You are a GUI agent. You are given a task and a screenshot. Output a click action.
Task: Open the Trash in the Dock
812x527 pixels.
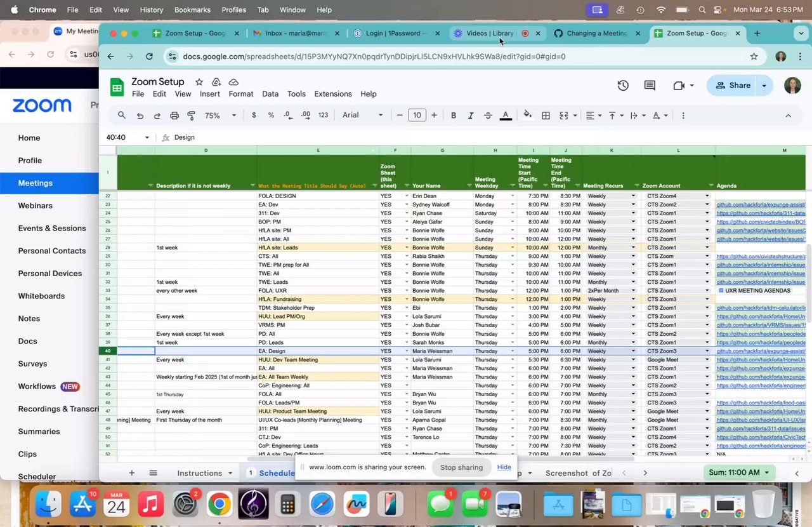coord(764,505)
